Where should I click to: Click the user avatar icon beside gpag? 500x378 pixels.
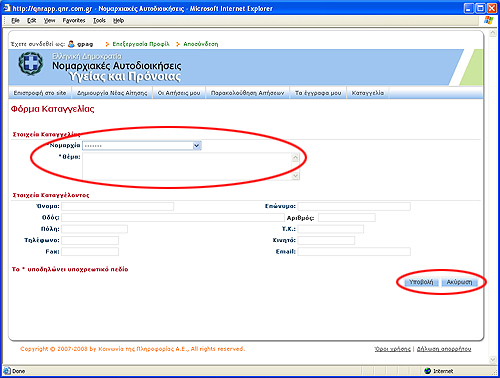(x=71, y=44)
